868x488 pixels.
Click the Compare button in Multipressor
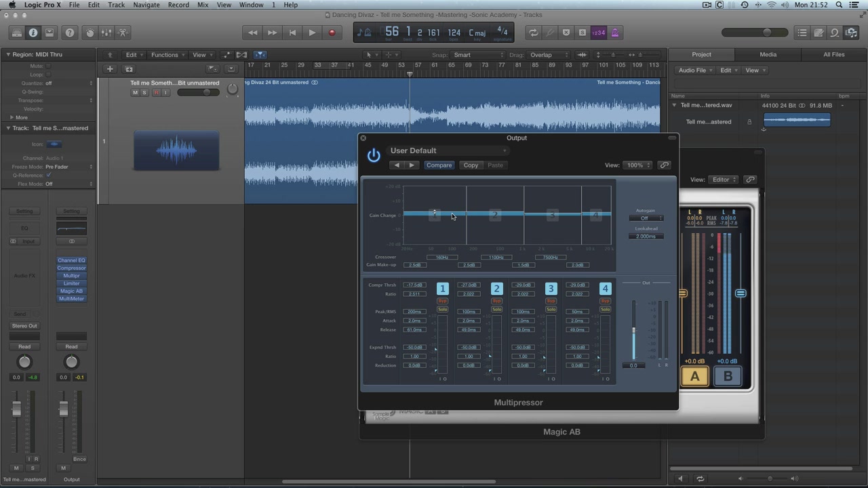(439, 165)
